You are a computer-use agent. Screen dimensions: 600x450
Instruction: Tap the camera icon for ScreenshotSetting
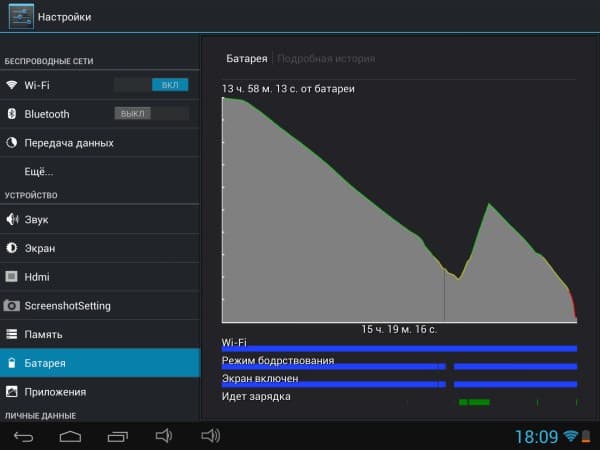point(11,306)
